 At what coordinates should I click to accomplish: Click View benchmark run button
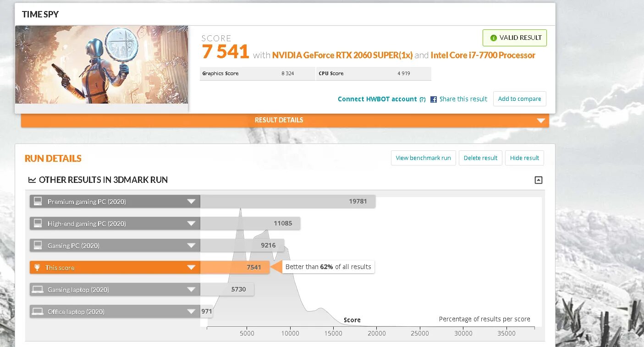point(423,158)
